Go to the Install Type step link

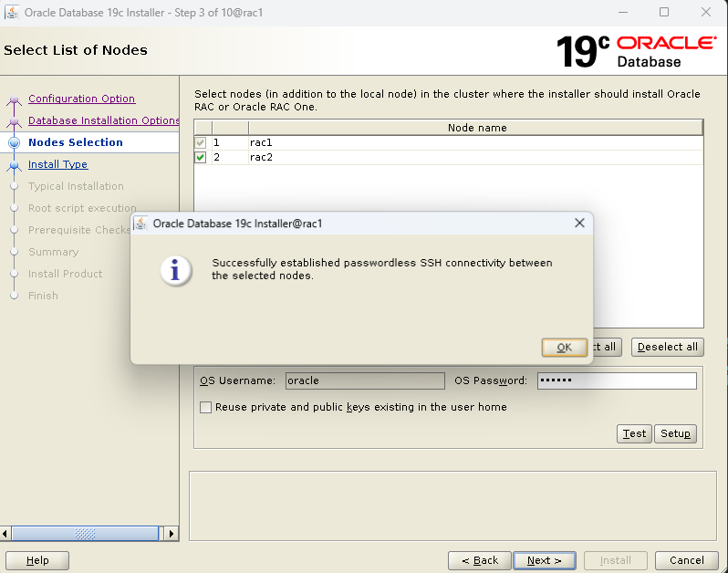click(x=58, y=164)
